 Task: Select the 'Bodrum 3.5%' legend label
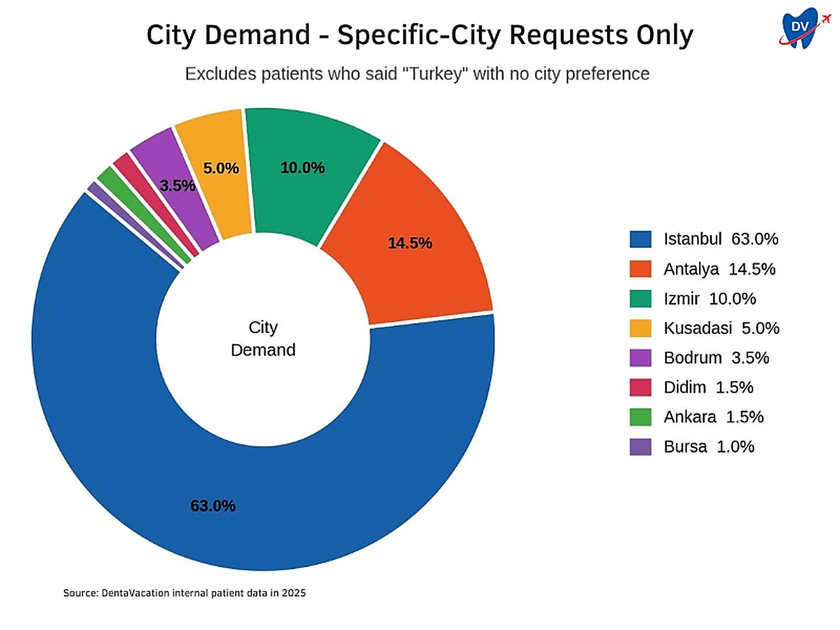pos(716,358)
